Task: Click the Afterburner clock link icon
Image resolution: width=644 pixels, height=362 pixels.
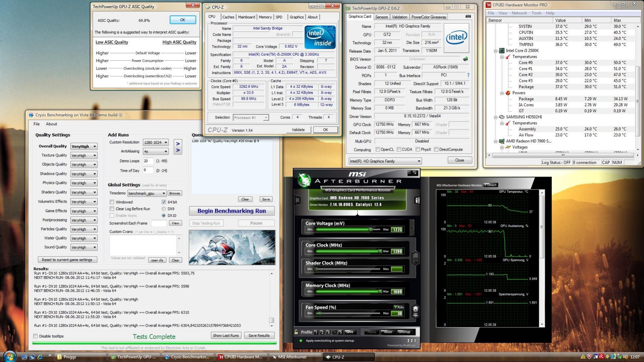Action: tap(415, 258)
